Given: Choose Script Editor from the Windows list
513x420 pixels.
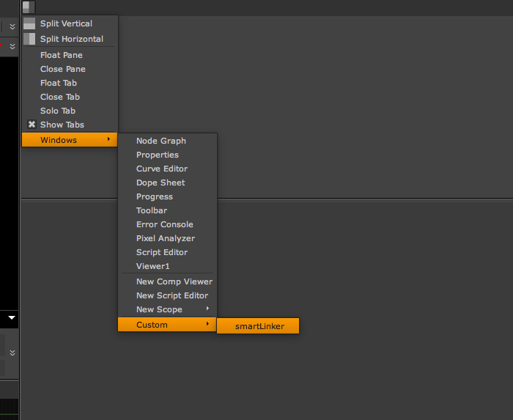Looking at the screenshot, I should pos(161,252).
